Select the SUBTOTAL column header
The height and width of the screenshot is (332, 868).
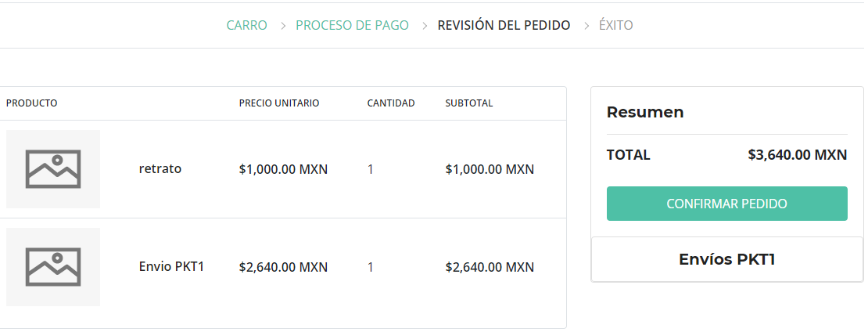coord(469,103)
